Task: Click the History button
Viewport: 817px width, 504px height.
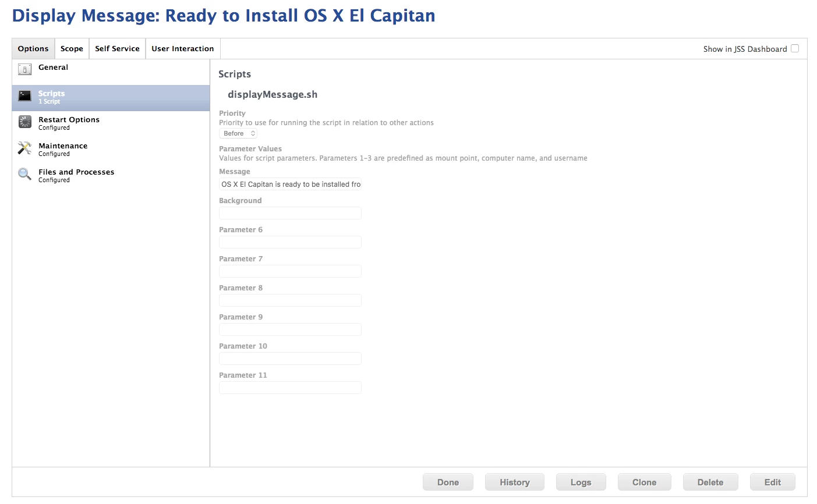Action: pos(515,482)
